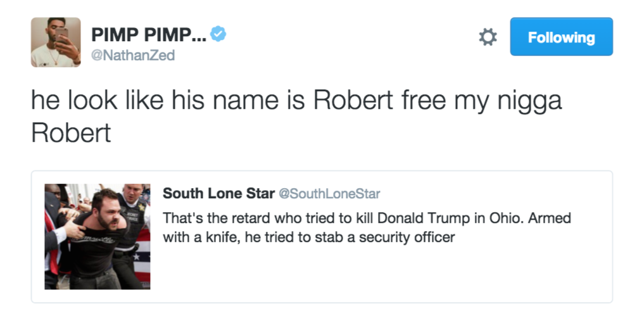Open NathanZed's profile avatar photo
The width and height of the screenshot is (644, 311).
56,42
